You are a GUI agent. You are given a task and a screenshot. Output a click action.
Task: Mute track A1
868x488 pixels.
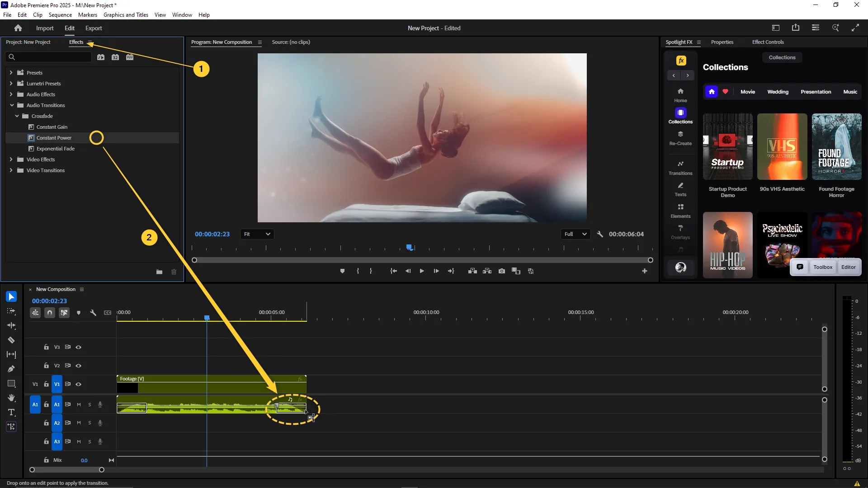[79, 405]
